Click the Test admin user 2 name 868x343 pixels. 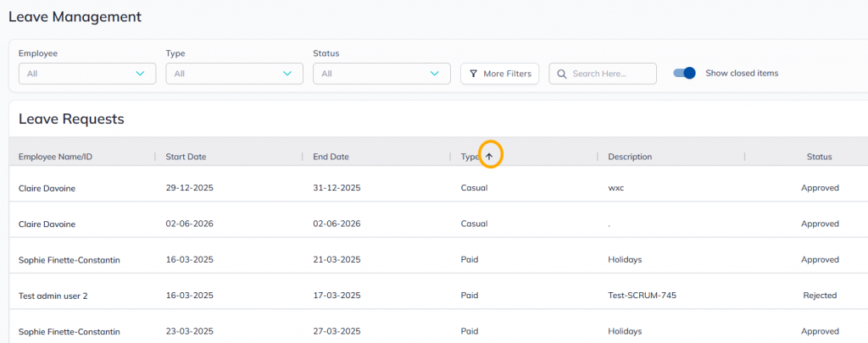(53, 296)
